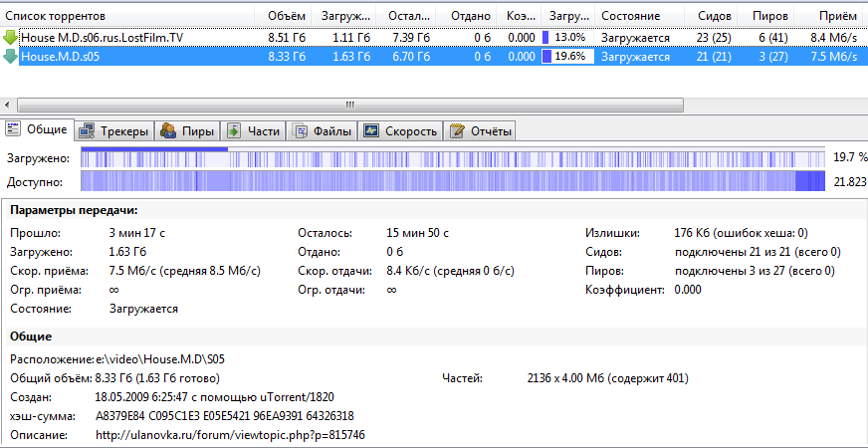Image resolution: width=868 pixels, height=448 pixels.
Task: Sort by Остал... column header
Action: 406,17
